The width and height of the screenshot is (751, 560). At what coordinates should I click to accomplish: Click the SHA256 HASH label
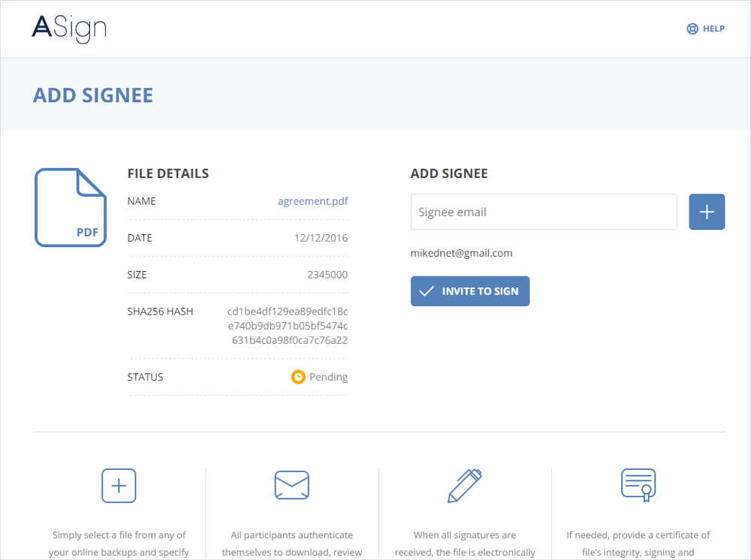[x=160, y=312]
